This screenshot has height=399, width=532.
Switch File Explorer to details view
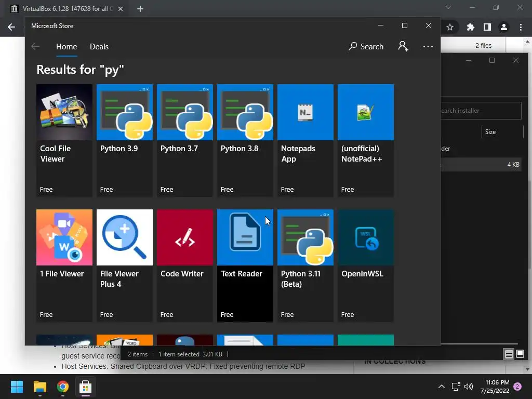click(x=509, y=354)
